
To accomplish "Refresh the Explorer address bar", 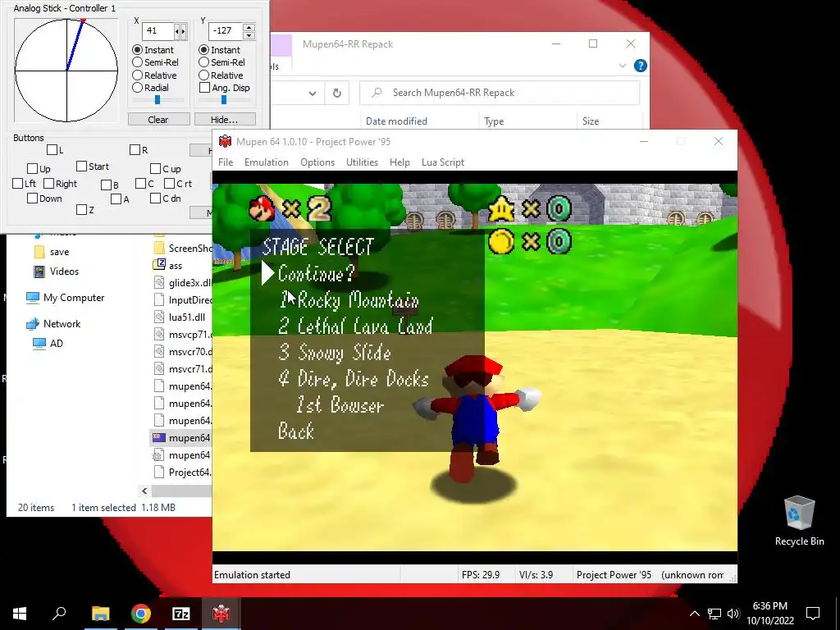I will coord(337,94).
